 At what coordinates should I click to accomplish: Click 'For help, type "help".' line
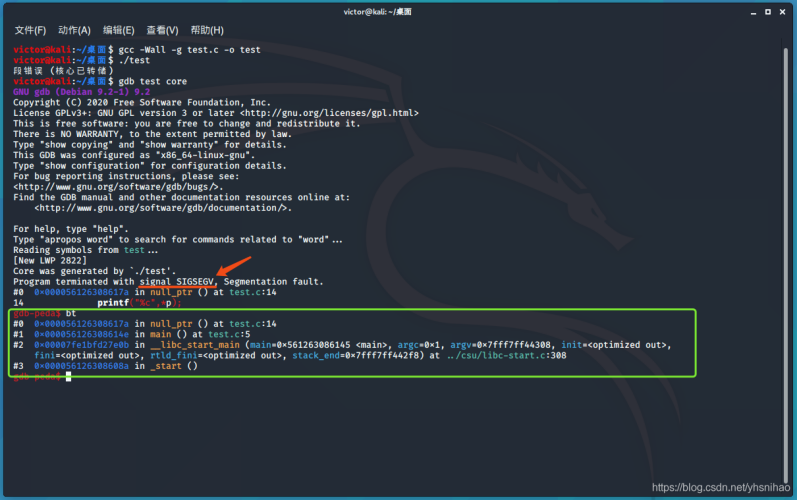71,229
